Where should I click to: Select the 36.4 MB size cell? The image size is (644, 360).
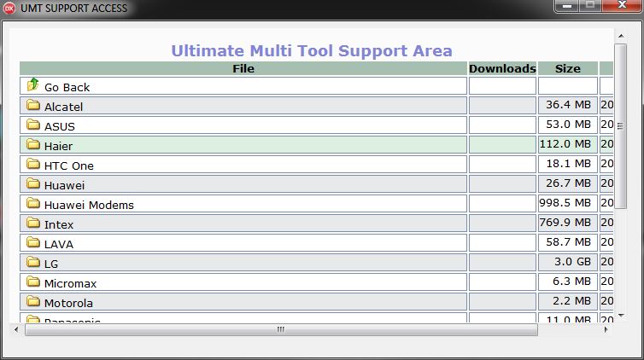click(x=568, y=106)
